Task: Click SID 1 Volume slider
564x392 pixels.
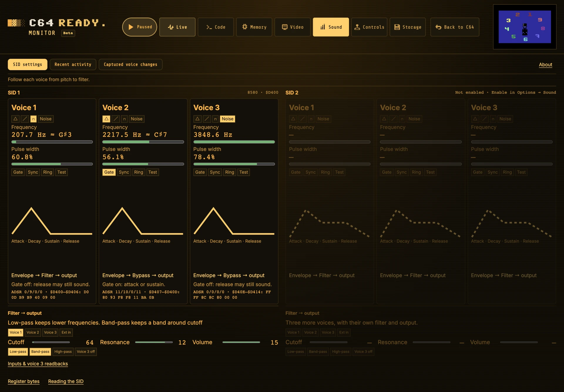Action: pyautogui.click(x=241, y=342)
